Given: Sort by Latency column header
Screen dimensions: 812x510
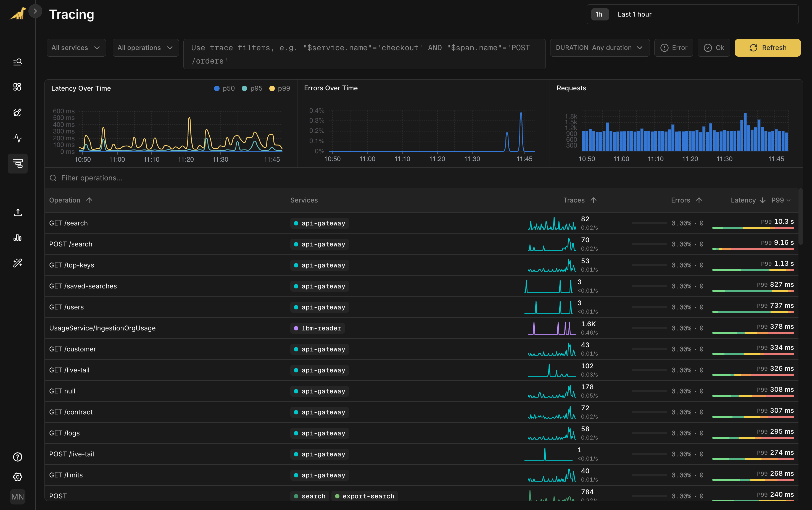Looking at the screenshot, I should pyautogui.click(x=748, y=200).
